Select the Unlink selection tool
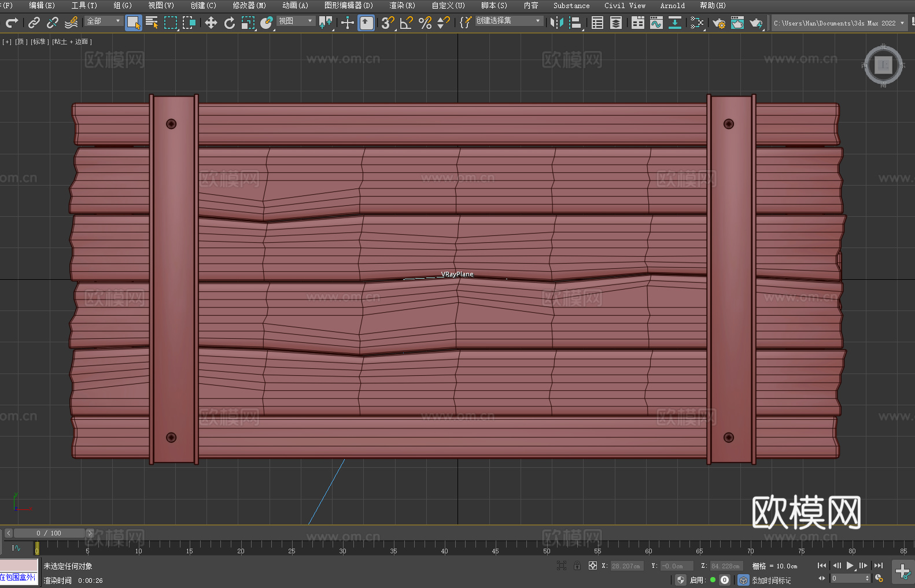915x588 pixels. (x=53, y=23)
